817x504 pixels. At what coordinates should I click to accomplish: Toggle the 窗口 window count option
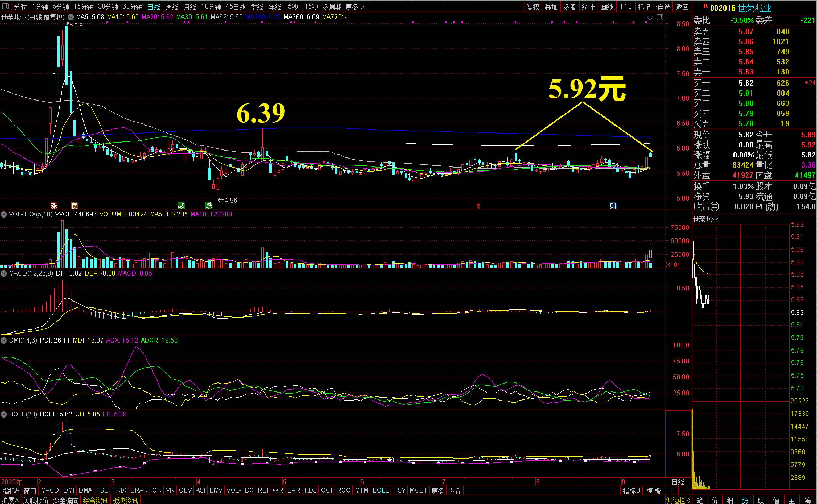(30, 491)
